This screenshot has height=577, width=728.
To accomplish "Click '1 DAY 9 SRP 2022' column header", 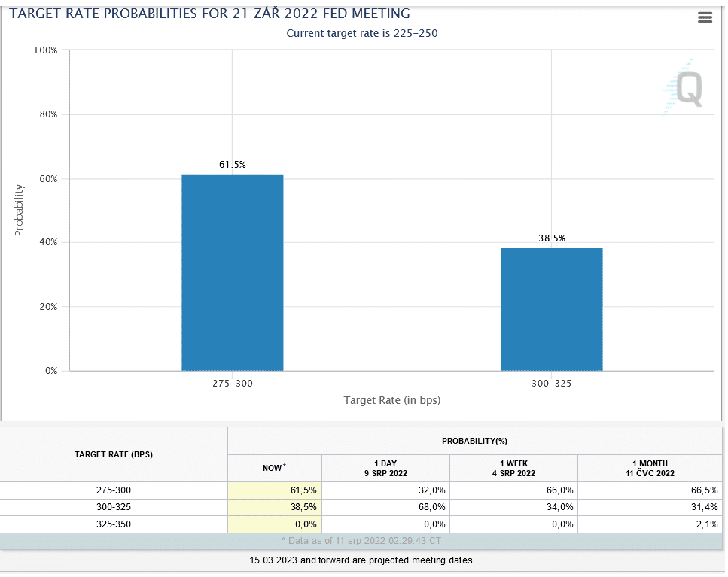I will coord(387,470).
